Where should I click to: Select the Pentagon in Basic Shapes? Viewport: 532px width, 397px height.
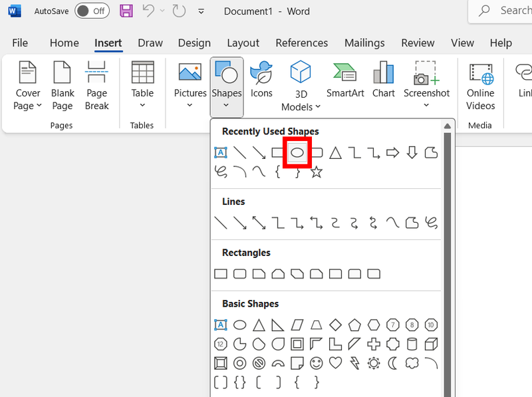[354, 325]
